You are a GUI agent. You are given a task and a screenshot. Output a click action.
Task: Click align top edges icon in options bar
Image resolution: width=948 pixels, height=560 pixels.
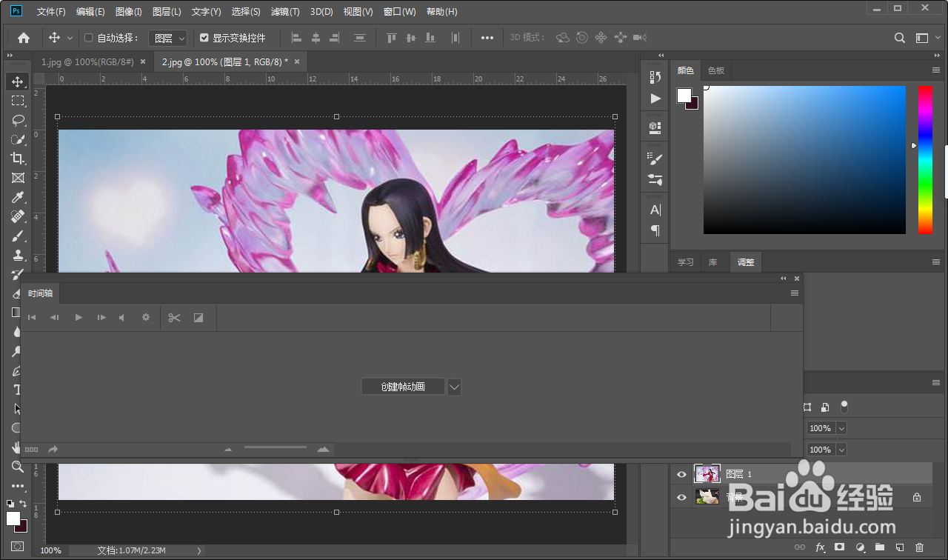pos(392,38)
